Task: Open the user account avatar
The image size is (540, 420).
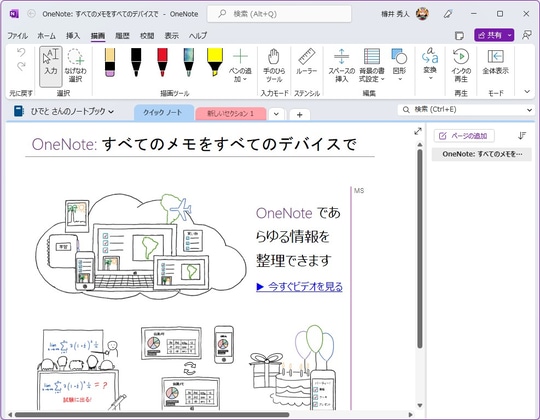Action: pyautogui.click(x=422, y=14)
